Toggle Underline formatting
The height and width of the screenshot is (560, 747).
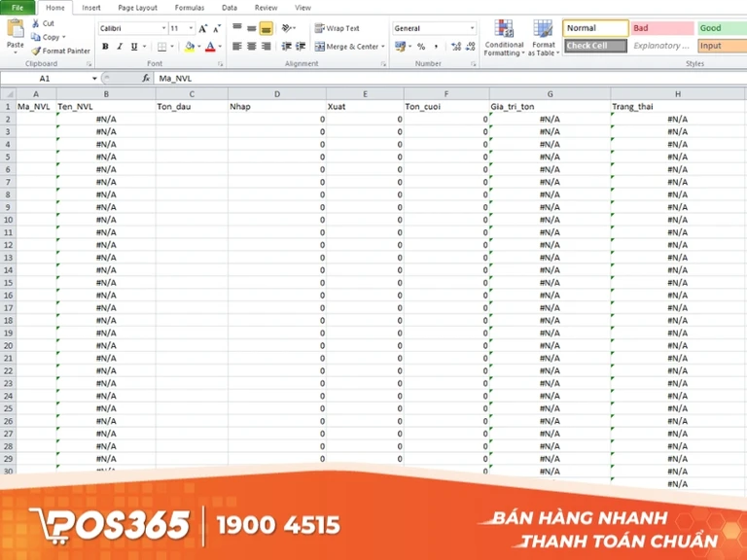pyautogui.click(x=134, y=47)
